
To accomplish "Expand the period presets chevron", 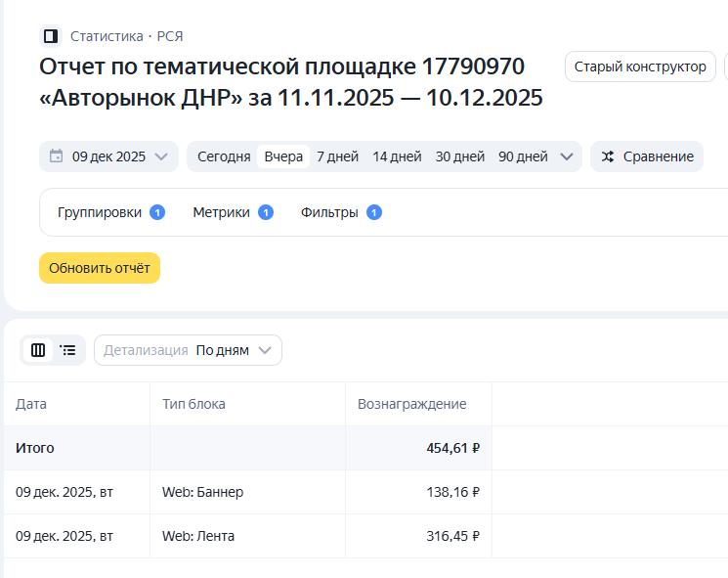I will (567, 156).
